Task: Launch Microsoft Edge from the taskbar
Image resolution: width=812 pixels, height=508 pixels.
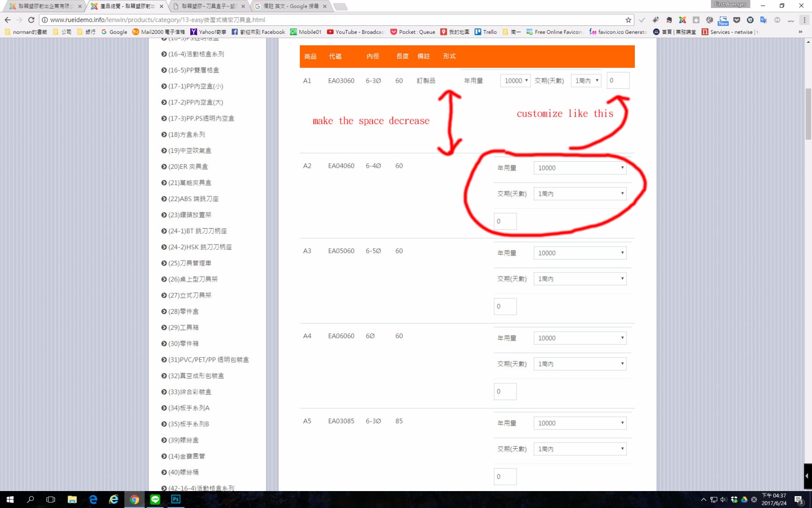Action: tap(93, 500)
